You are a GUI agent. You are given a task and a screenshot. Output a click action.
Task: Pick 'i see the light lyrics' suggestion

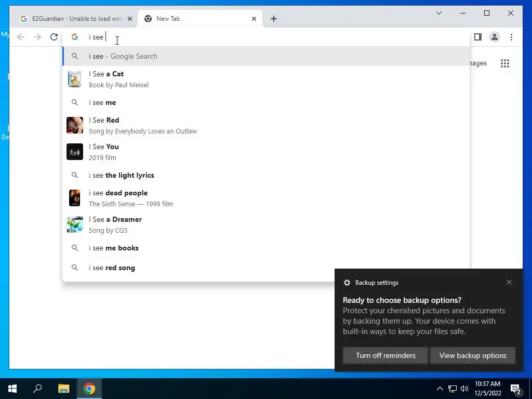[267, 175]
